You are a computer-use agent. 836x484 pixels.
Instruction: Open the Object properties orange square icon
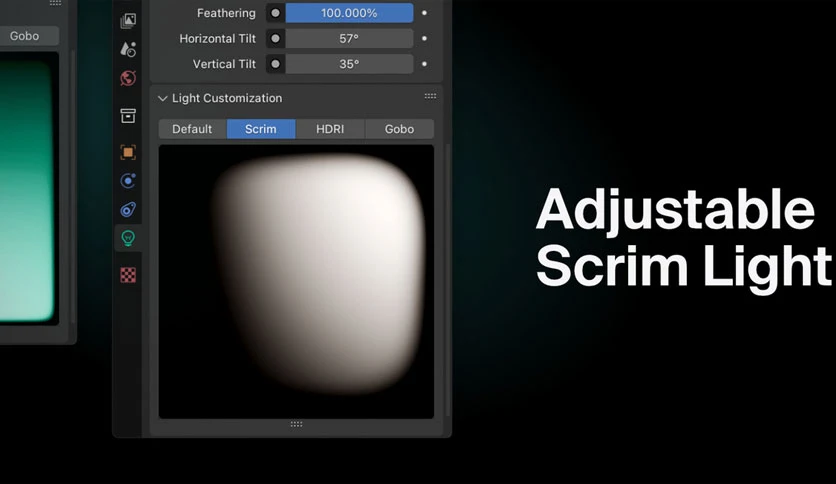[x=128, y=152]
